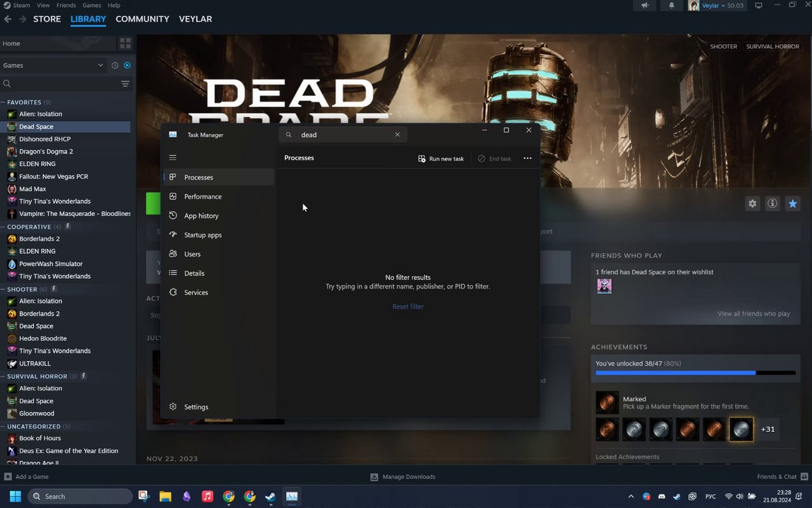Click the achievements progress bar
This screenshot has height=508, width=812.
[695, 373]
